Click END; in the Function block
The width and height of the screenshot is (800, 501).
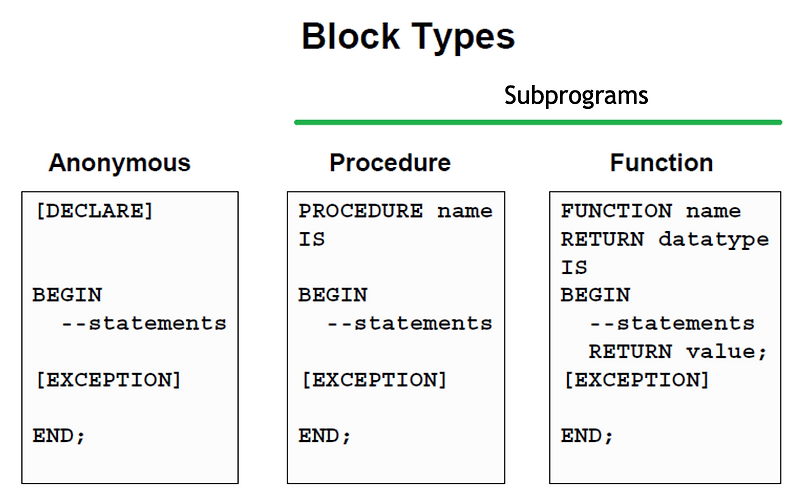pos(587,436)
